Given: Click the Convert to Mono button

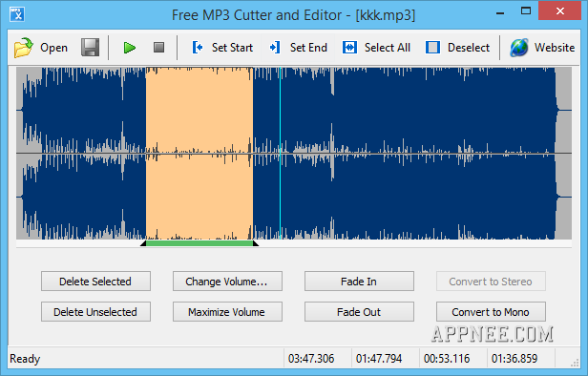Looking at the screenshot, I should point(491,312).
